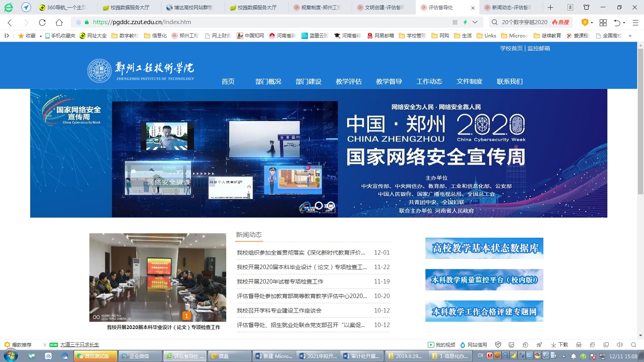
Task: Open the 高校教学基本状态数据库 banner
Action: point(484,248)
